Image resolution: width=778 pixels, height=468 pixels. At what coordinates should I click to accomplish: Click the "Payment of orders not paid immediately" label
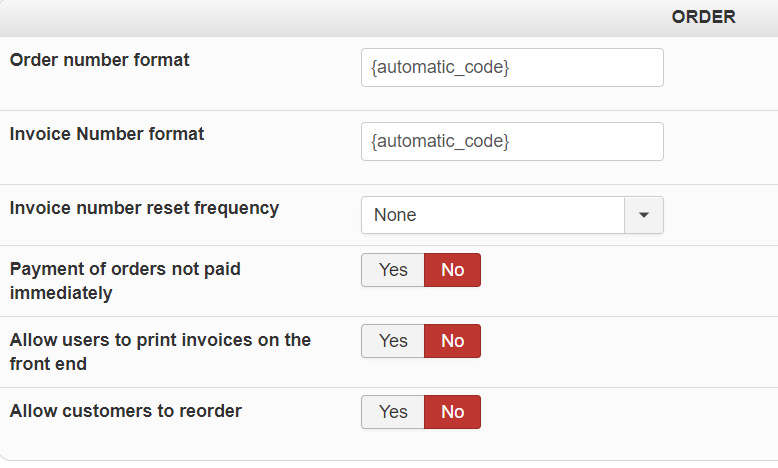[125, 281]
